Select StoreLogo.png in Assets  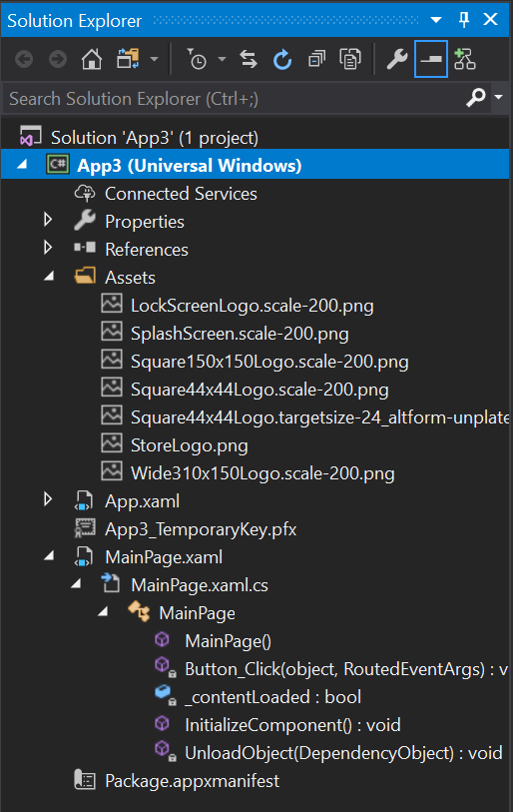[189, 445]
